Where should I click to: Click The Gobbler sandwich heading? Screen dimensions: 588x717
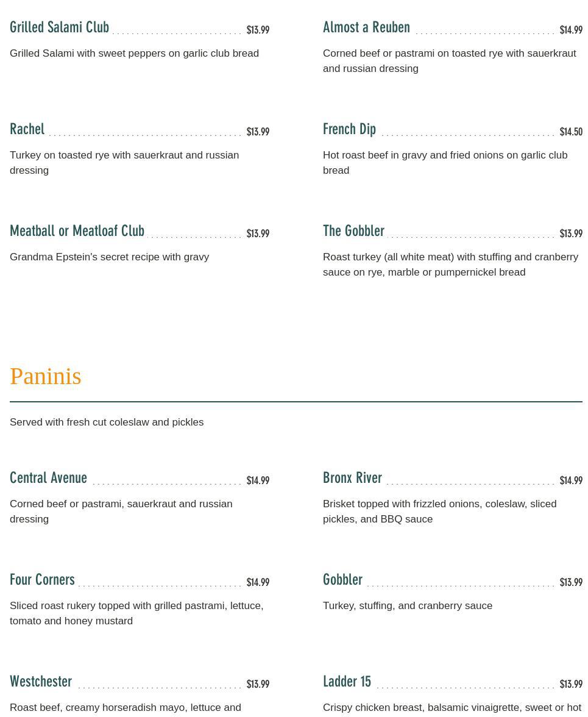(353, 231)
